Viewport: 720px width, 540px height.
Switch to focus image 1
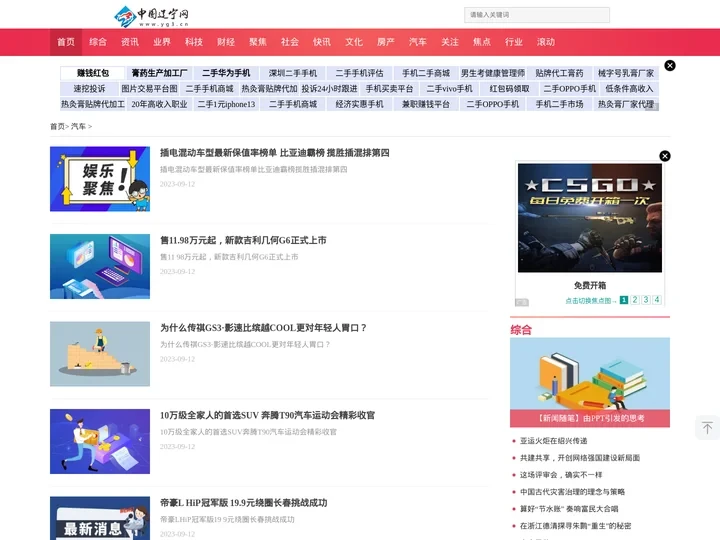pos(624,300)
